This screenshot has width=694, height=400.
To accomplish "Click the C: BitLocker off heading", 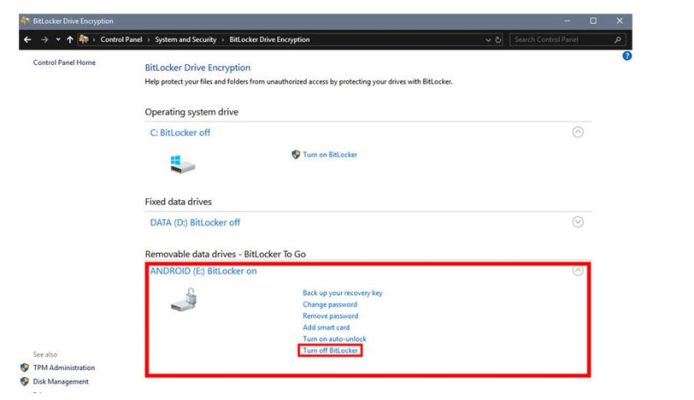I will (x=180, y=133).
